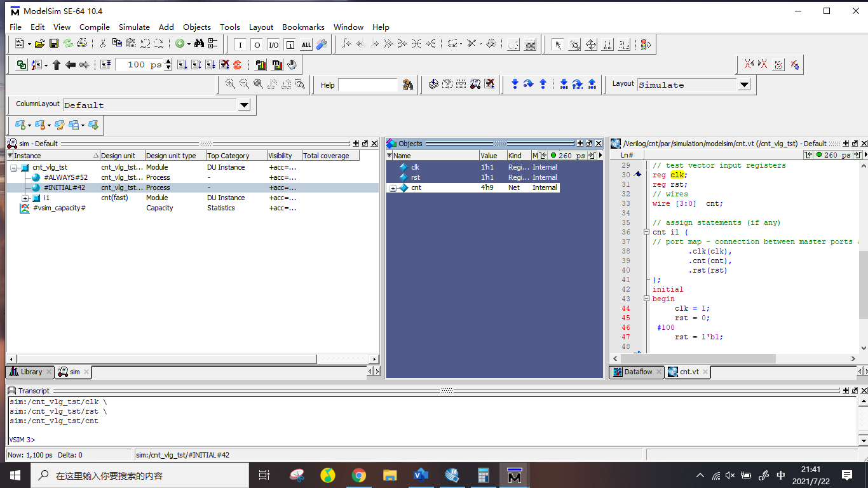The width and height of the screenshot is (868, 488).
Task: Click the Step Over curved arrow icon
Action: 529,85
